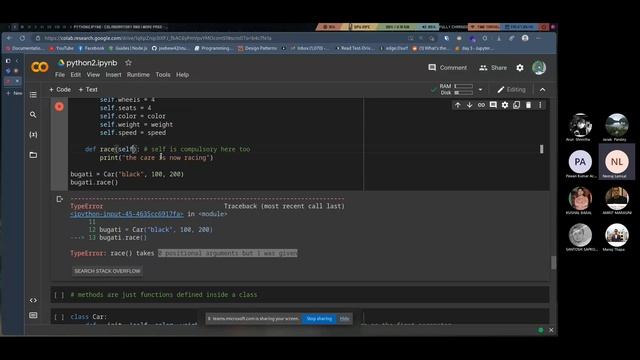640x360 pixels.
Task: Click the browser address bar URL
Action: click(158, 38)
